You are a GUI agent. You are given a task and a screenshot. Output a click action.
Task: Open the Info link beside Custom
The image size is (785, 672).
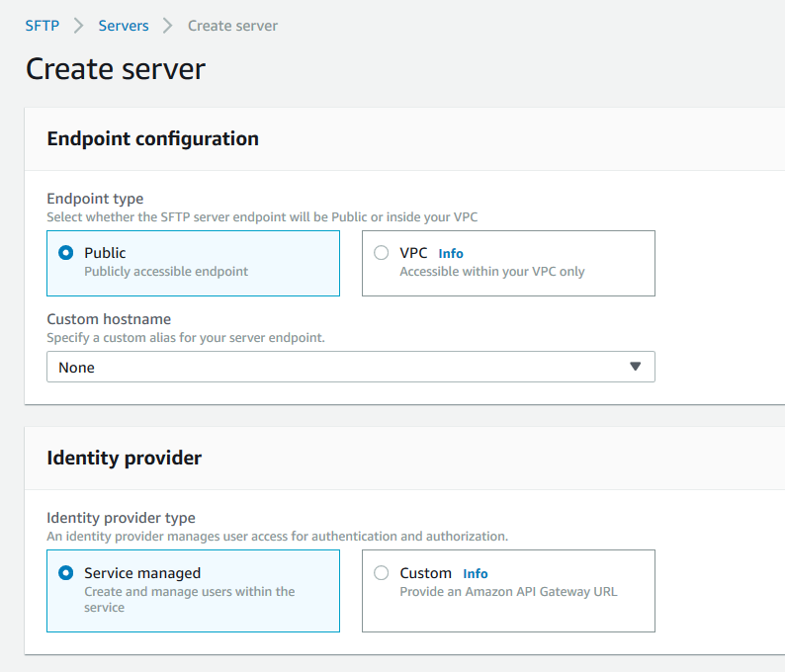point(476,574)
